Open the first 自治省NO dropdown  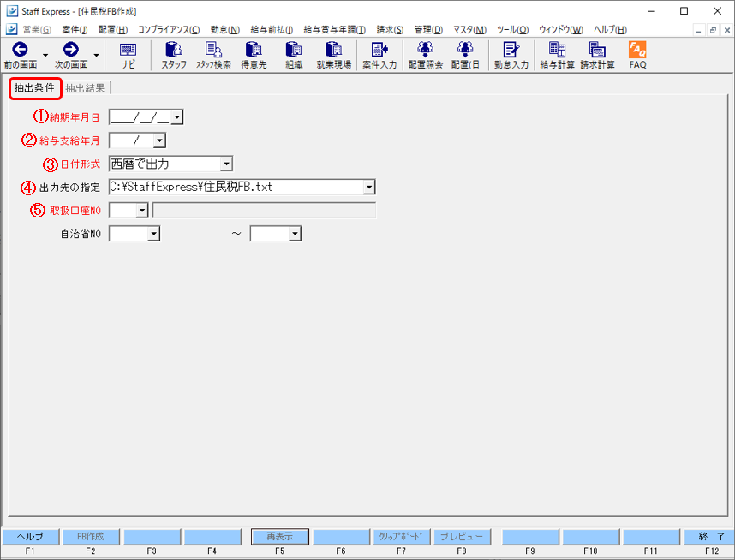pyautogui.click(x=153, y=234)
